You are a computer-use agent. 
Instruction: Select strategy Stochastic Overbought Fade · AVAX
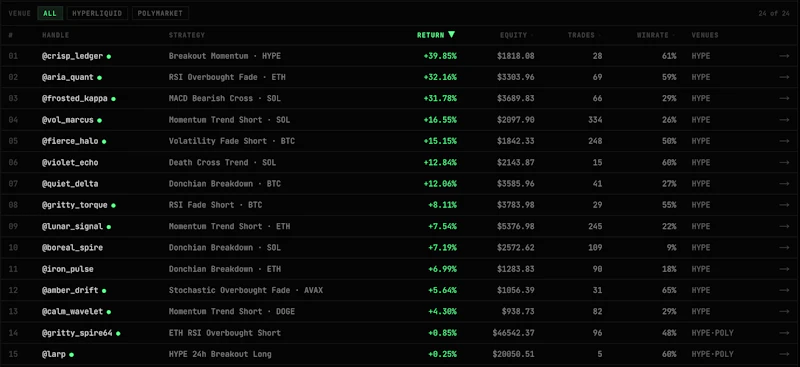[x=245, y=290]
